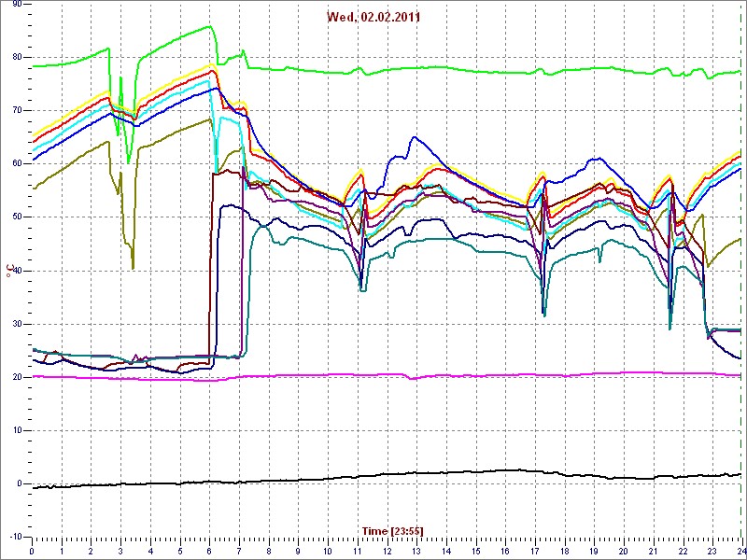Click the 50 label on the y-axis

pyautogui.click(x=16, y=217)
